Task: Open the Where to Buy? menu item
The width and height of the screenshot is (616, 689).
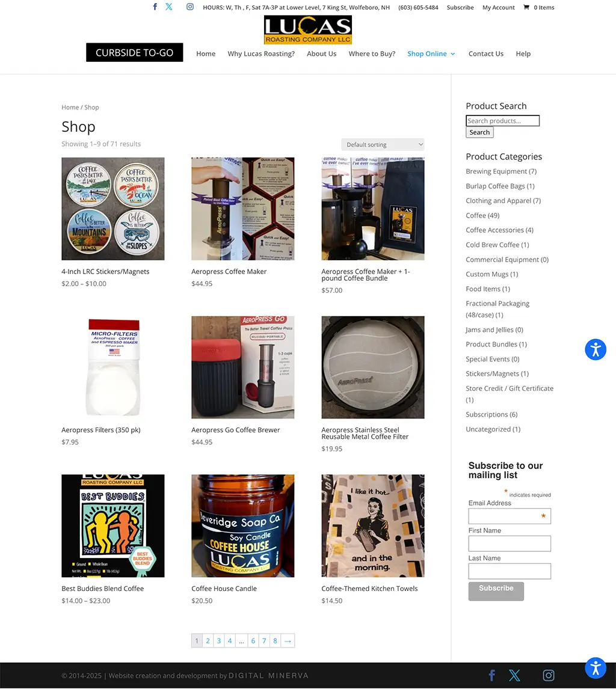Action: point(372,54)
